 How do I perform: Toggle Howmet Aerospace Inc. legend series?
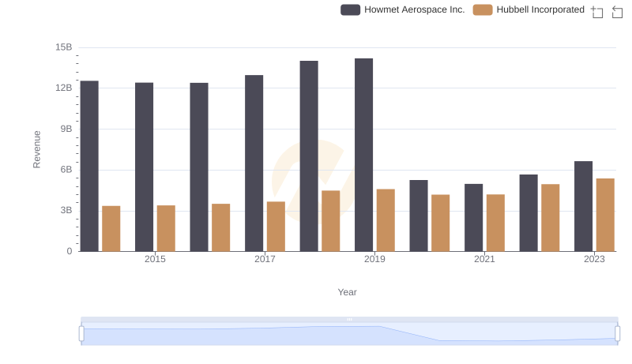pos(403,9)
